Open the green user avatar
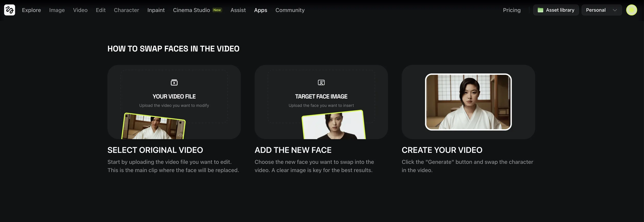The height and width of the screenshot is (222, 644). tap(631, 10)
